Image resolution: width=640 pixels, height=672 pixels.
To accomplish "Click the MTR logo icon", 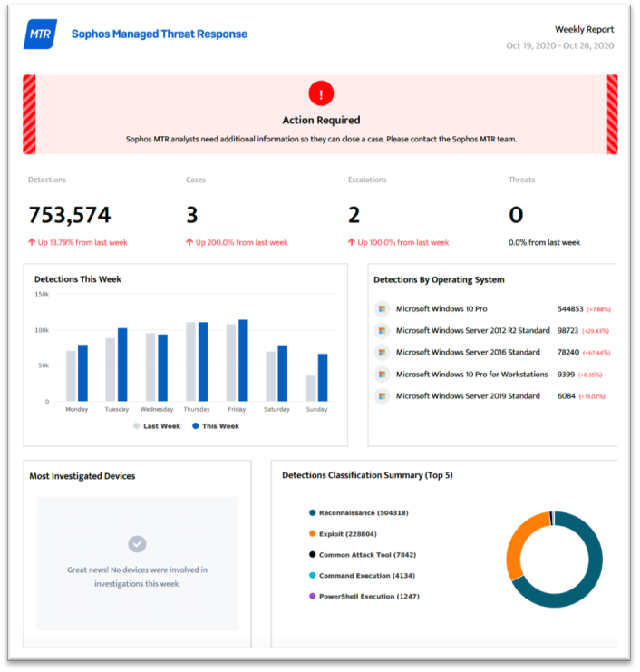I will point(40,34).
